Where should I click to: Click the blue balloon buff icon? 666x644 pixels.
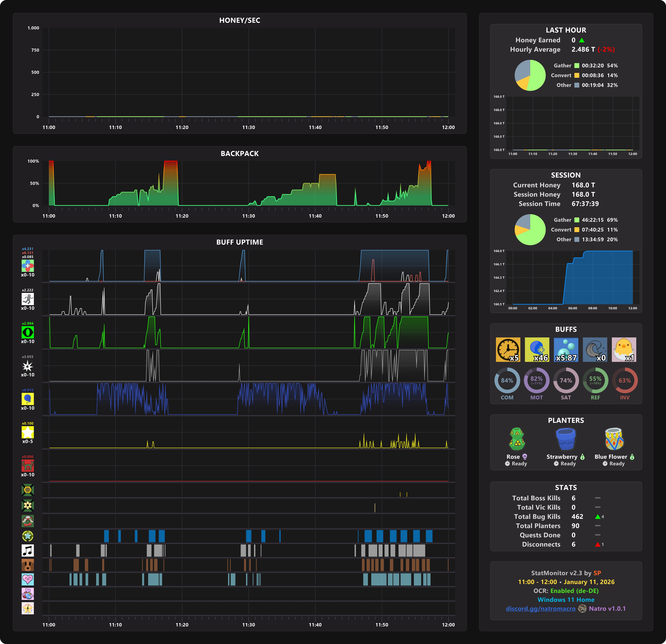click(28, 399)
